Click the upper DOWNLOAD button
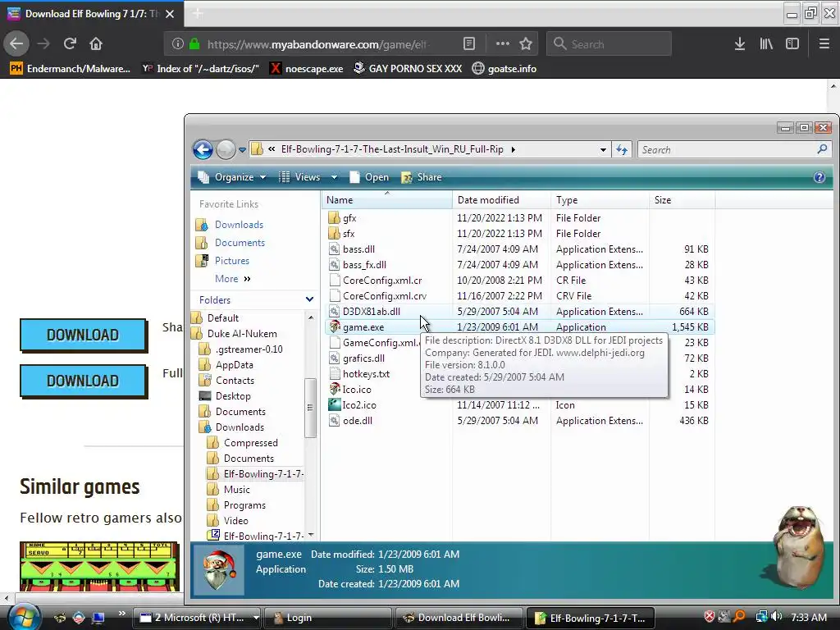840x630 pixels. 83,335
